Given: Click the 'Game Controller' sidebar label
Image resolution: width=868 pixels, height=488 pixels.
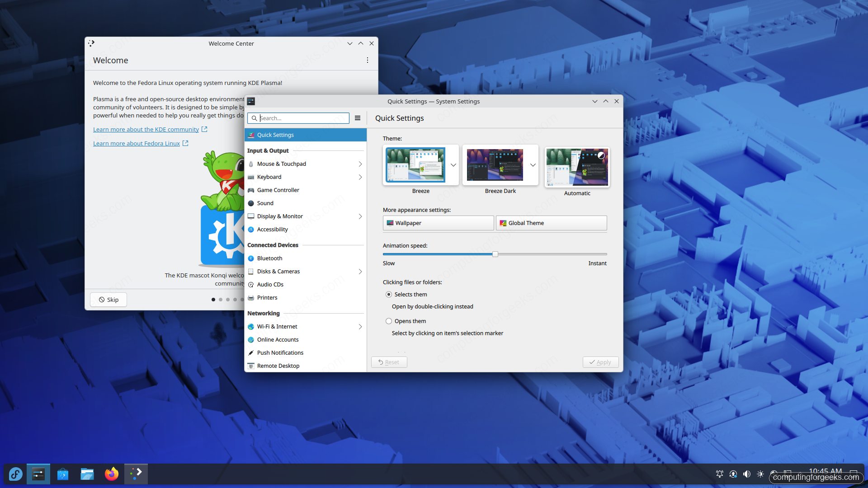Looking at the screenshot, I should click(278, 190).
